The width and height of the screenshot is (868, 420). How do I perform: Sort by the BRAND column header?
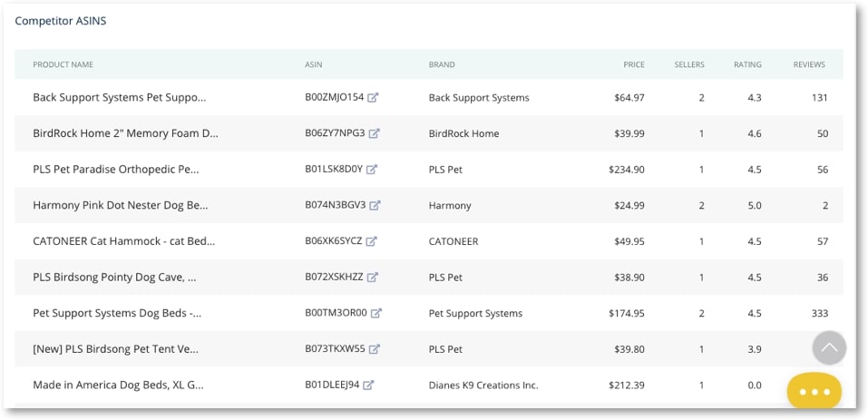442,64
